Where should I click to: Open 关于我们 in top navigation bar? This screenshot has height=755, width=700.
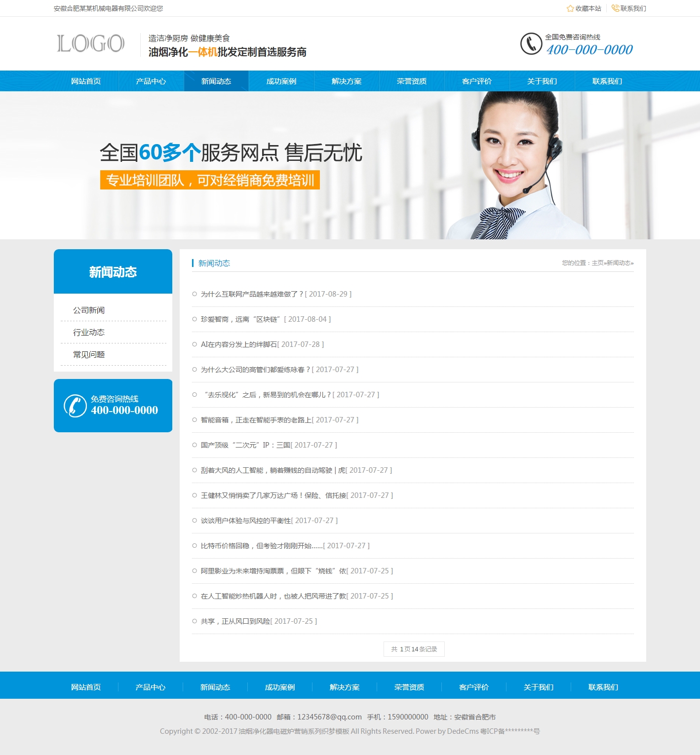click(x=542, y=81)
